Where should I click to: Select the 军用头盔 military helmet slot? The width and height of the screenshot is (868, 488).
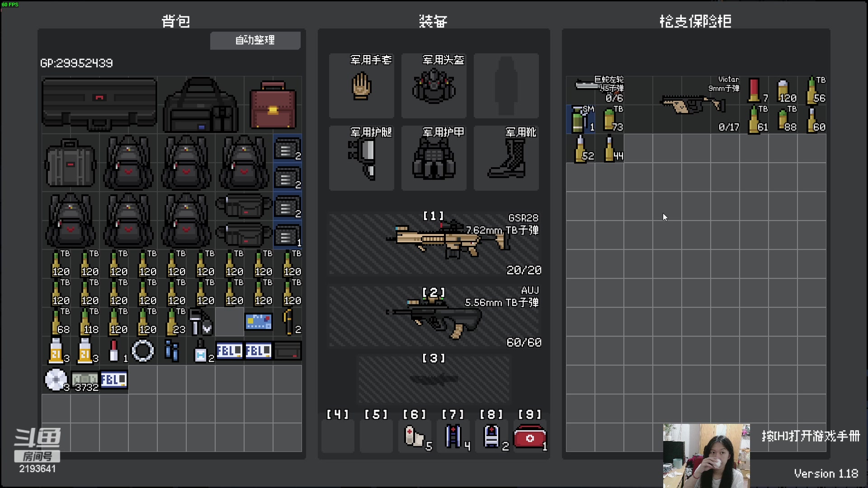tap(434, 85)
